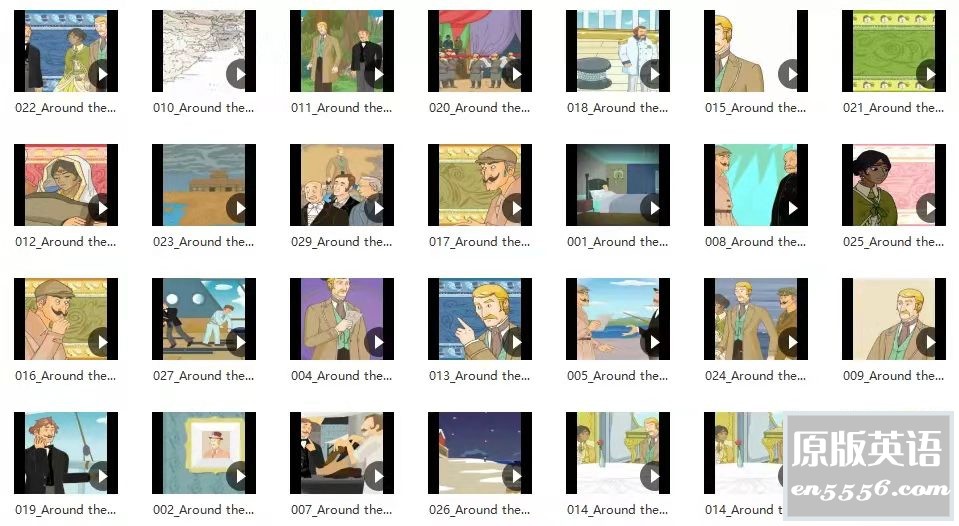Click play icon on 010_Around the map video
The height and width of the screenshot is (526, 959).
pos(238,74)
